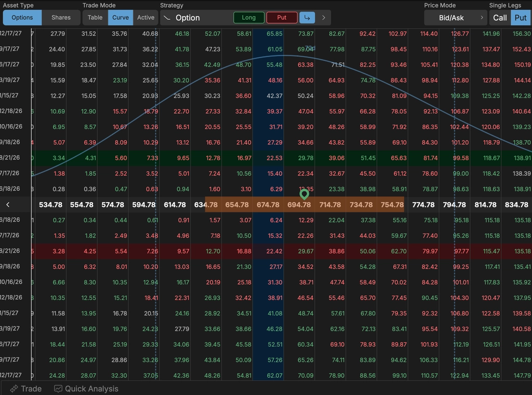
Task: Toggle the red Put strategy button
Action: click(282, 18)
